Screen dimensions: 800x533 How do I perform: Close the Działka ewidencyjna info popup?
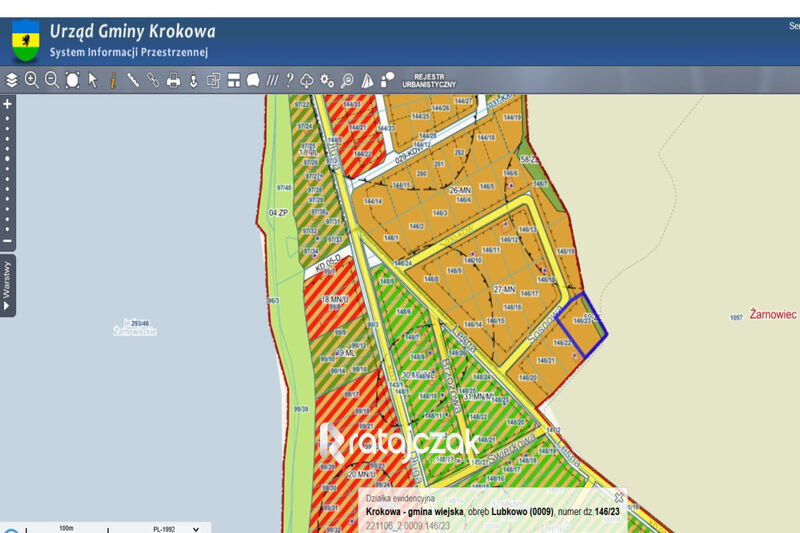click(x=619, y=497)
